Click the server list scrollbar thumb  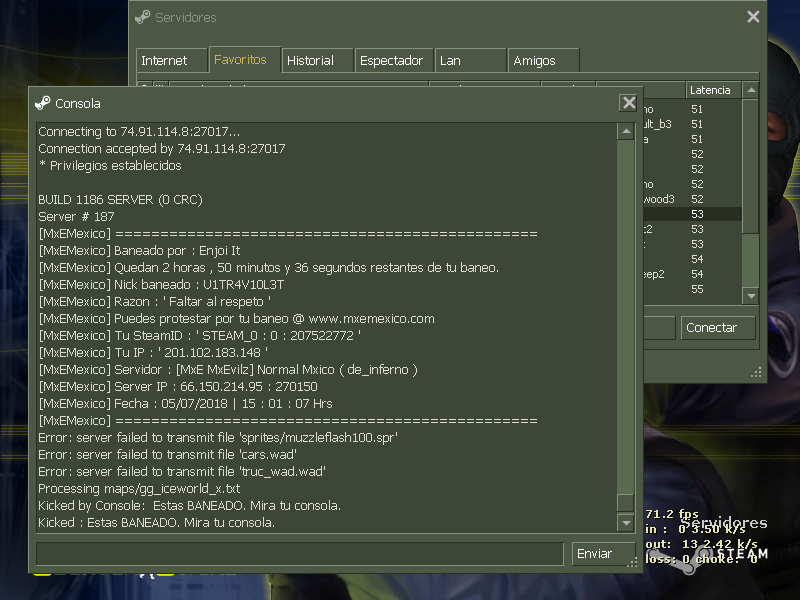751,166
